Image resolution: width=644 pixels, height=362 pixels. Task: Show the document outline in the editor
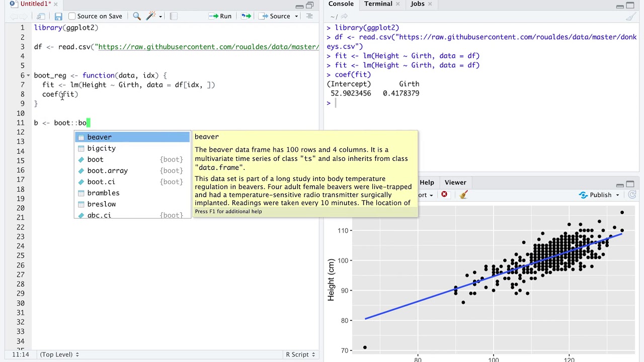click(x=309, y=16)
